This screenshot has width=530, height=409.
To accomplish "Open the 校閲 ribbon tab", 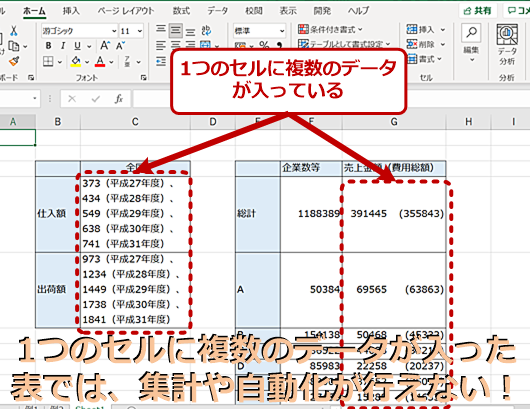I will 254,11.
